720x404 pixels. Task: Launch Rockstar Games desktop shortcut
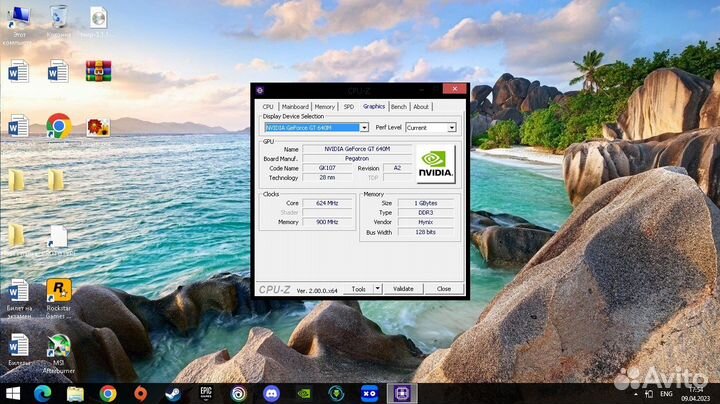(x=59, y=298)
